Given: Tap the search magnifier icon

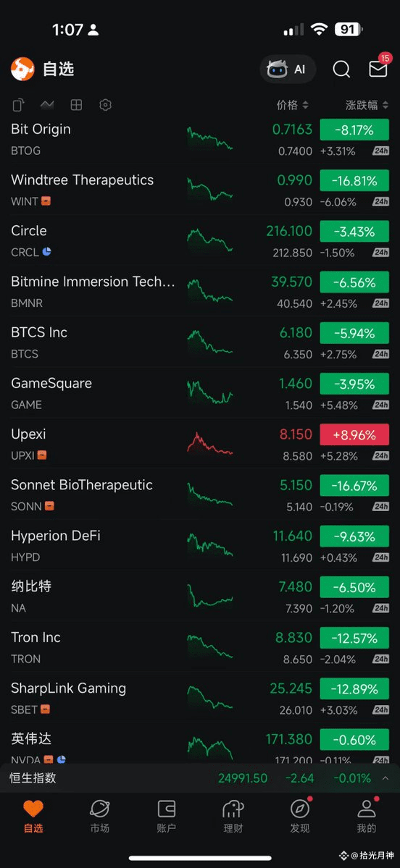Looking at the screenshot, I should (341, 69).
